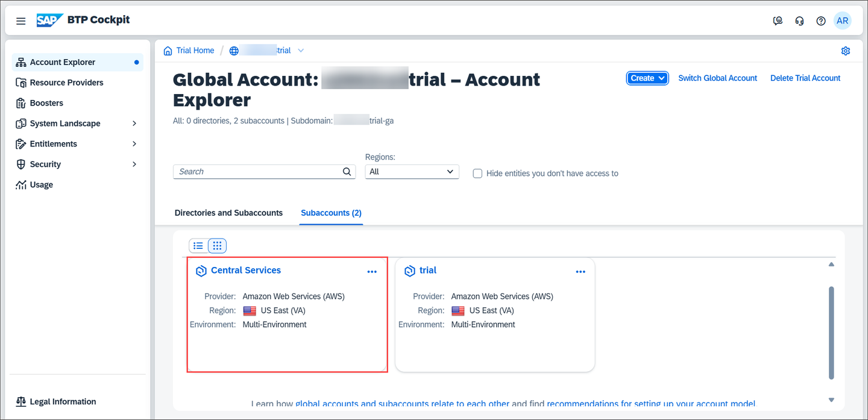
Task: Expand Security submenu
Action: click(134, 165)
